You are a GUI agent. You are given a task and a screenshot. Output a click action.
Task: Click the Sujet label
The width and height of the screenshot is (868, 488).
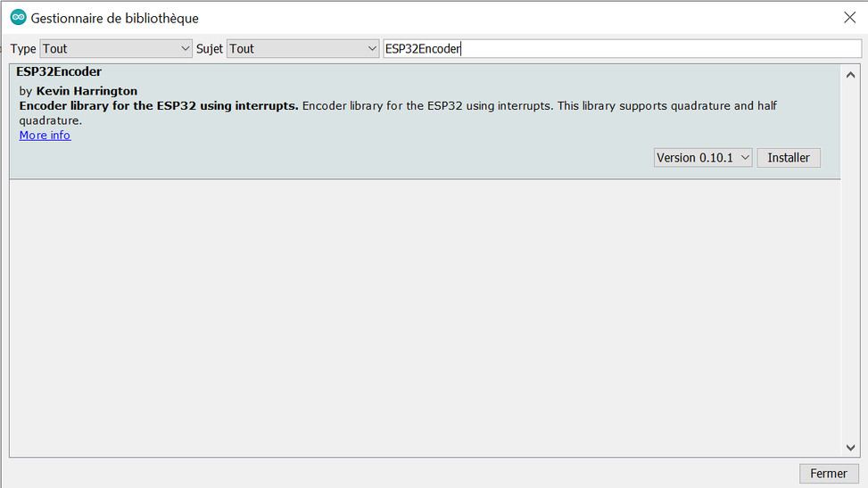[x=210, y=49]
